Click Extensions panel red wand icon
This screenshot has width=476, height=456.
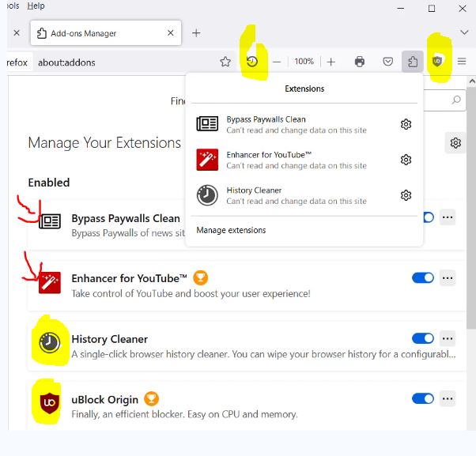click(x=207, y=160)
